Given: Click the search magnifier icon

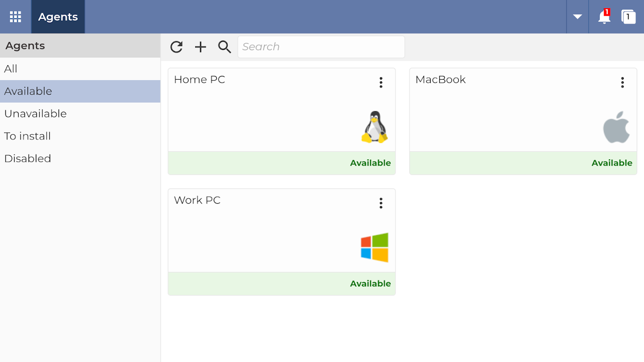Looking at the screenshot, I should 225,47.
